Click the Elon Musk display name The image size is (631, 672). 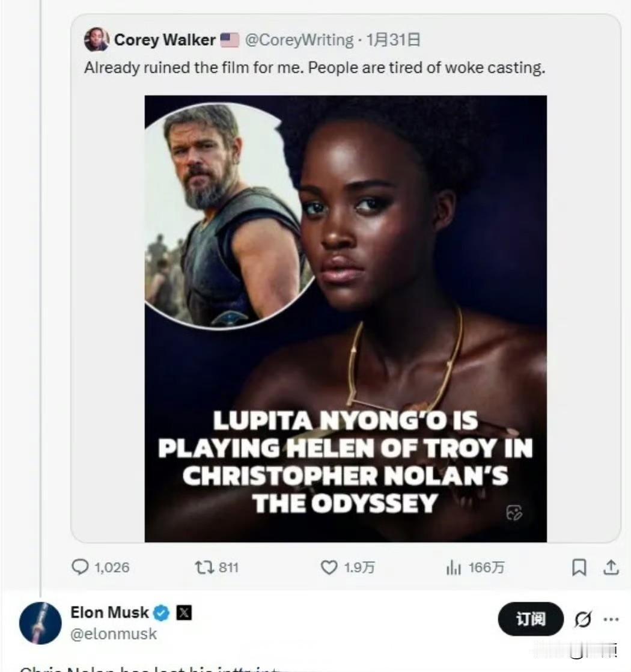click(109, 612)
